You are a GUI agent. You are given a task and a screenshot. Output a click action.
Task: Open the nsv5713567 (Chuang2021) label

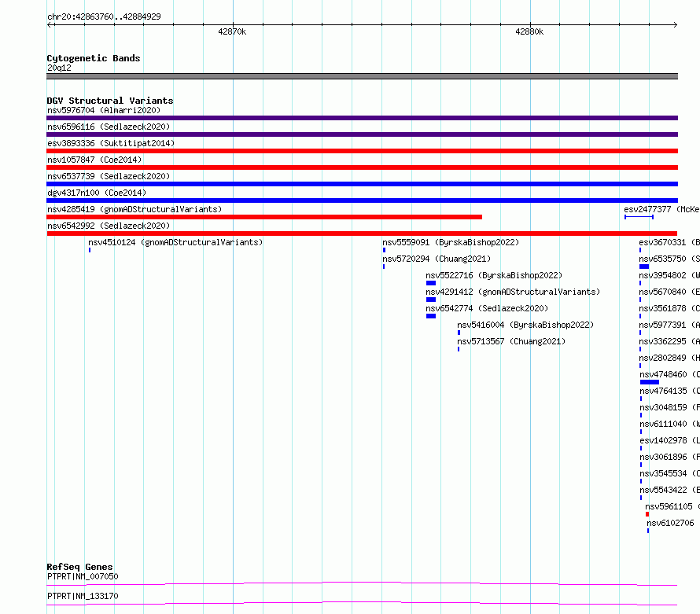(x=511, y=341)
